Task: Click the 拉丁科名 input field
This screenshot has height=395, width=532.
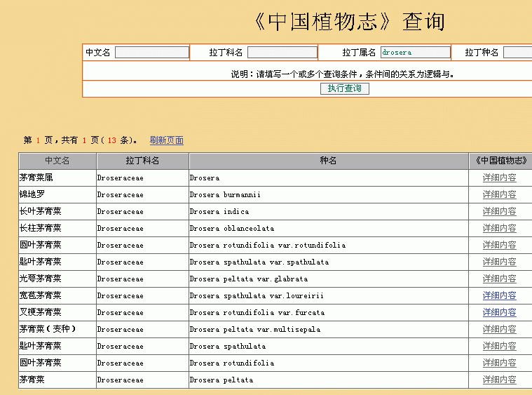Action: (x=282, y=53)
